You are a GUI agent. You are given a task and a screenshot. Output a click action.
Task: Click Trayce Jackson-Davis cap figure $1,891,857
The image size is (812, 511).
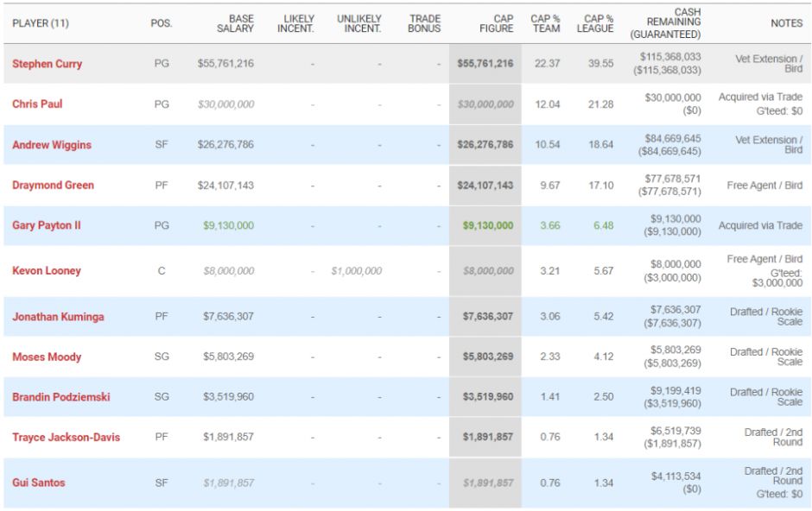tap(488, 438)
